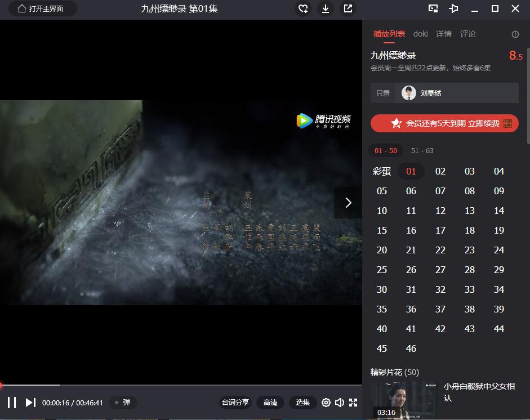530x420 pixels.
Task: Open the 选集 episode selector
Action: [302, 403]
